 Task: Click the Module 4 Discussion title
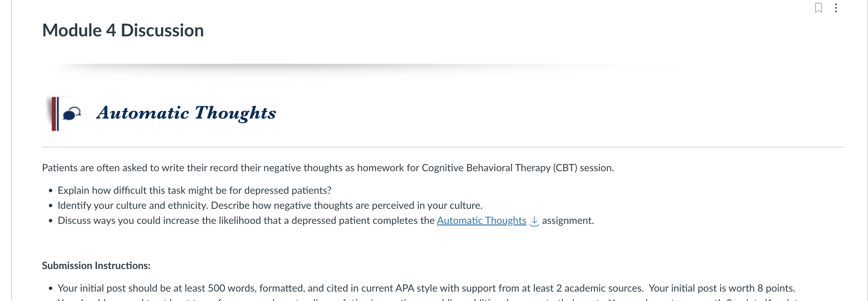tap(123, 30)
